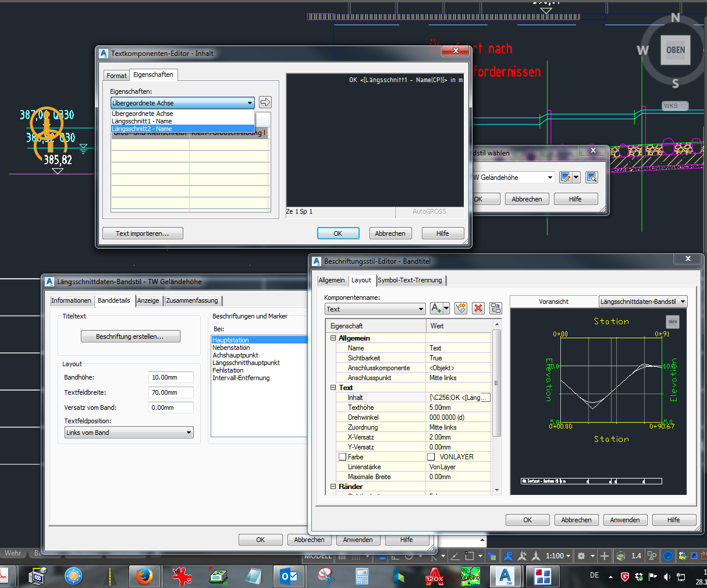Click Anwenden in the Beschriftungsstil-Editor
This screenshot has width=707, height=588.
click(625, 520)
